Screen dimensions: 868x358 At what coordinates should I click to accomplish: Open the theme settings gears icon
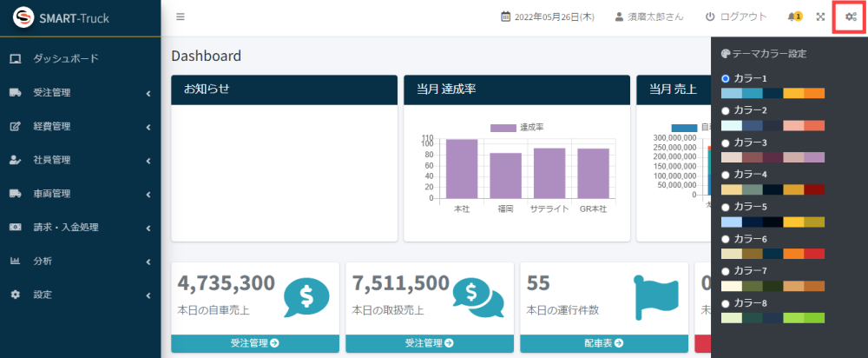[848, 17]
